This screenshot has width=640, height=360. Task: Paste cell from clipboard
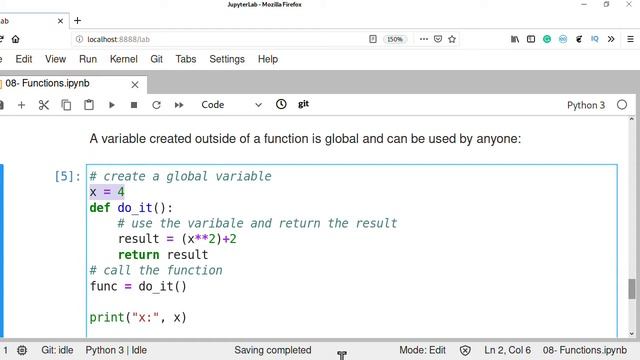coord(89,105)
